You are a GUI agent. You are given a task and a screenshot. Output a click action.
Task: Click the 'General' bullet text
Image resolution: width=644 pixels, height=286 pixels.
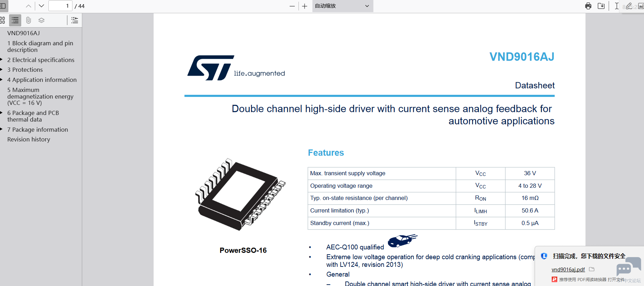coord(338,274)
